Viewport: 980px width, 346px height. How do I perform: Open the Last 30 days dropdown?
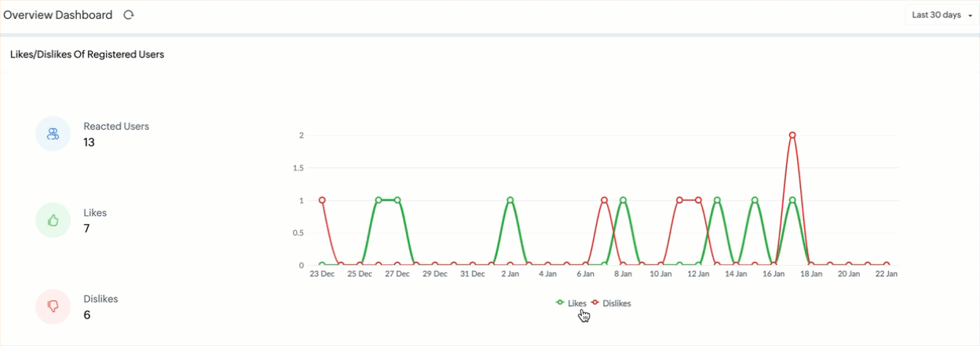[940, 15]
